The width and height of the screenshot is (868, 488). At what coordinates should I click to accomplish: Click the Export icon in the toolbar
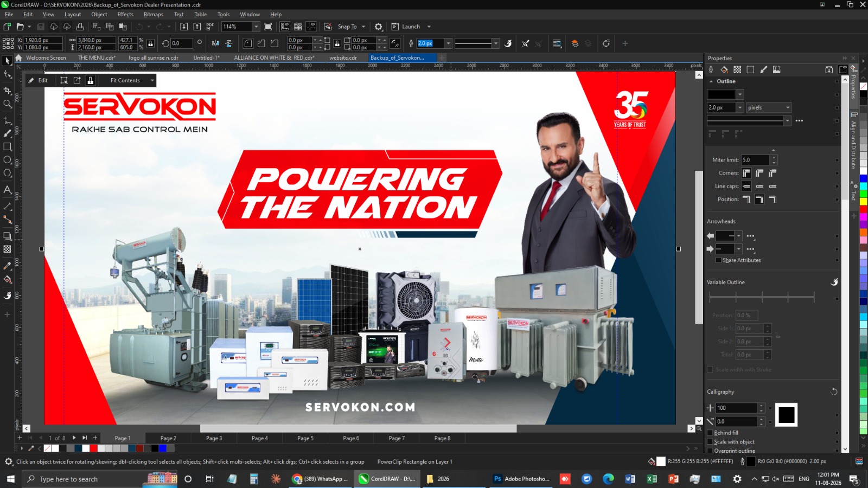pyautogui.click(x=197, y=27)
